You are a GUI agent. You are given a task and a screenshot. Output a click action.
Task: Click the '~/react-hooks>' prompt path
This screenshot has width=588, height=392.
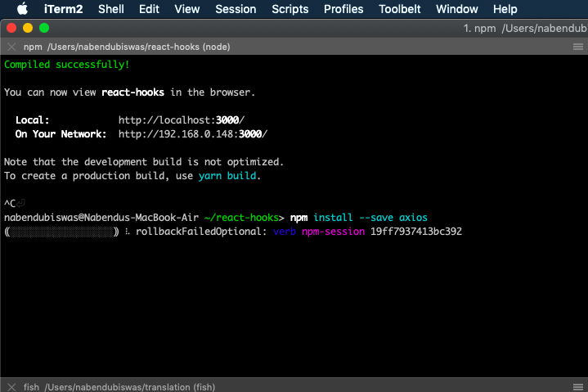245,218
